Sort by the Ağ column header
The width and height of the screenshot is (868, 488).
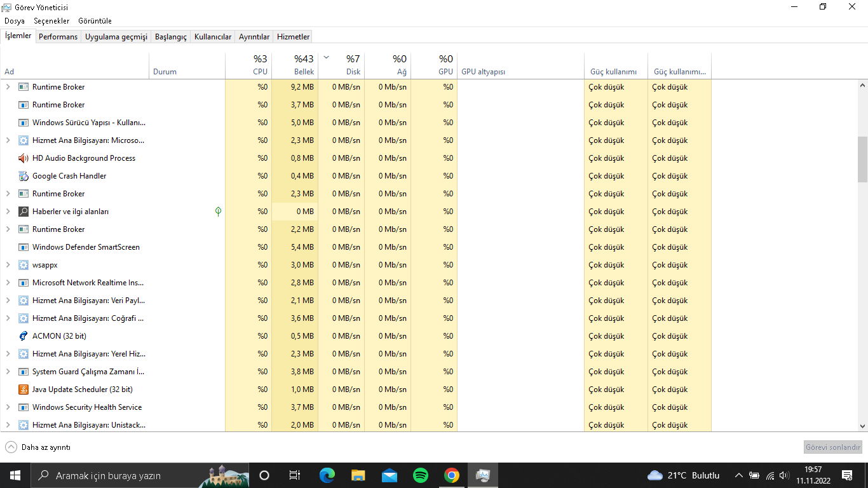click(388, 65)
